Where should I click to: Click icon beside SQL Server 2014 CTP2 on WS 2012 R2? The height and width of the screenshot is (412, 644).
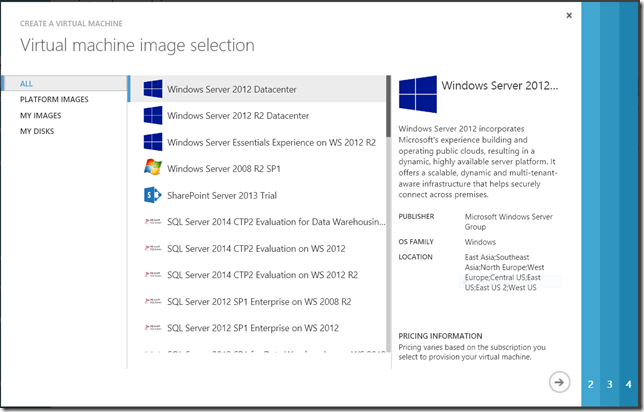coord(153,274)
